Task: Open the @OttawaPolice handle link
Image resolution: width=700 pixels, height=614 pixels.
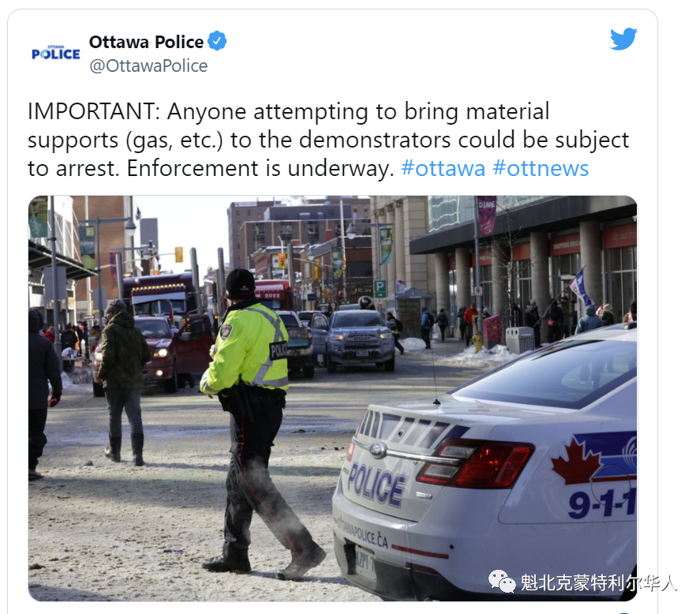Action: (x=148, y=66)
